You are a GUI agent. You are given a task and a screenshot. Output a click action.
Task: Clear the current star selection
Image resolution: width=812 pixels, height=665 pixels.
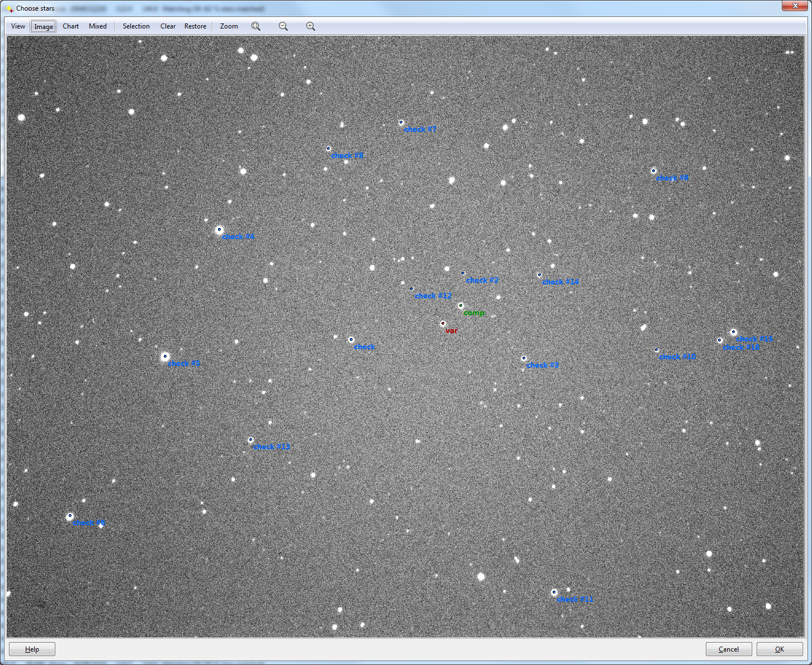point(168,26)
